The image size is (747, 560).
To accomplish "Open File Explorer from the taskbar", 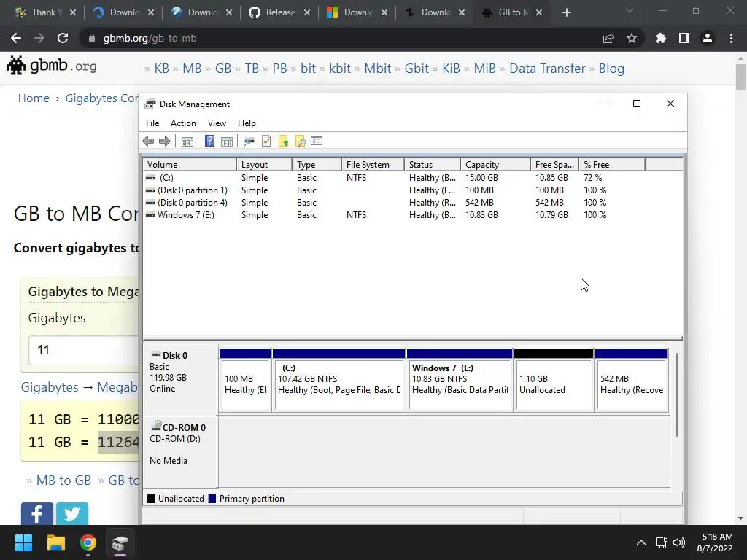I will point(55,542).
